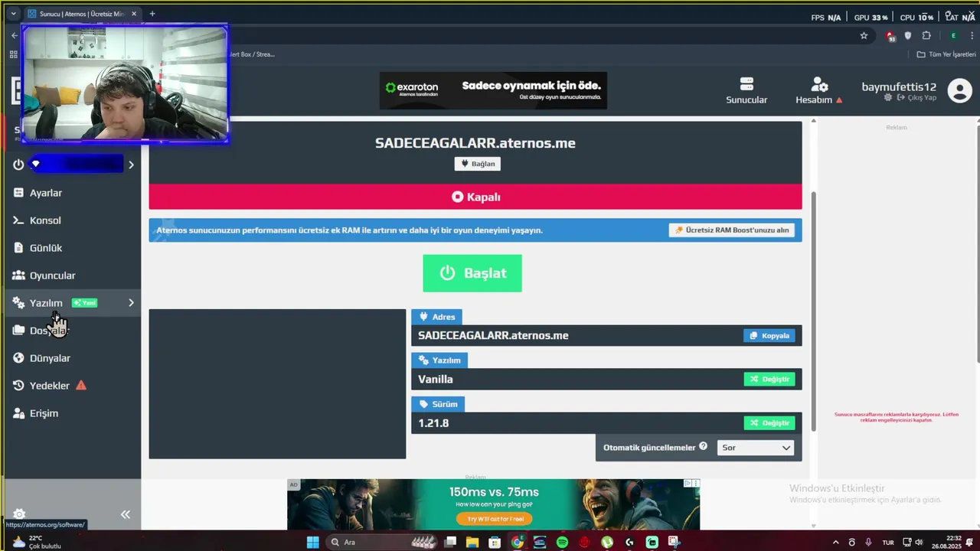
Task: Copy the server address with Kopyala
Action: point(769,335)
